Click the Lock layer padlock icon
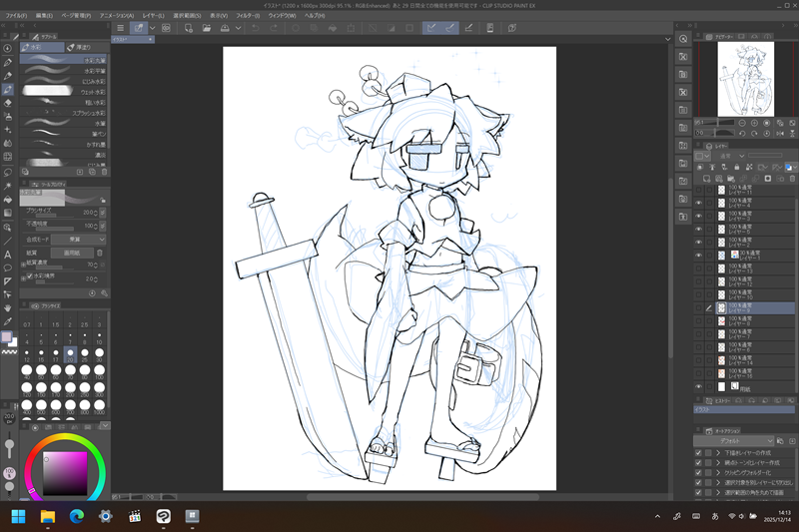The image size is (799, 532). point(736,167)
